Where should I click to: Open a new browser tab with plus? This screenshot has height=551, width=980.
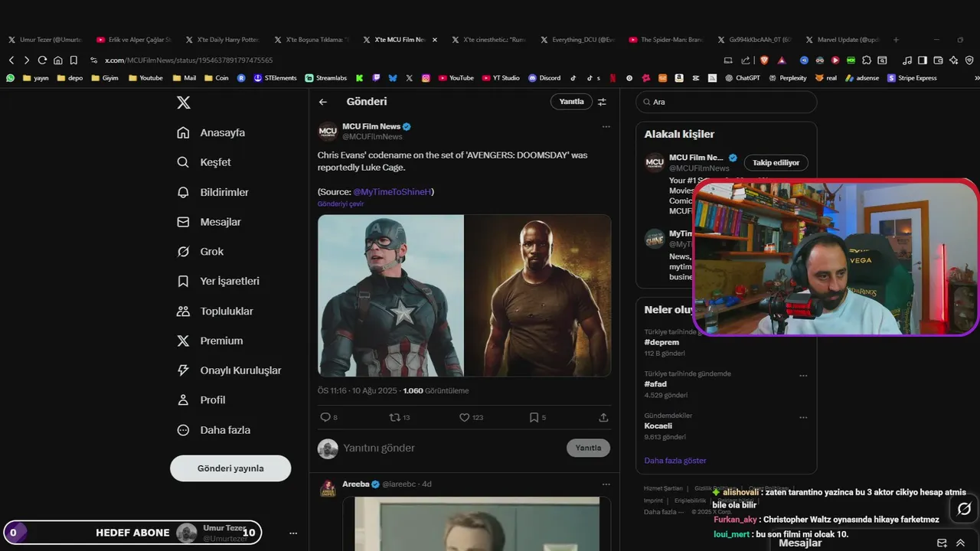(896, 39)
